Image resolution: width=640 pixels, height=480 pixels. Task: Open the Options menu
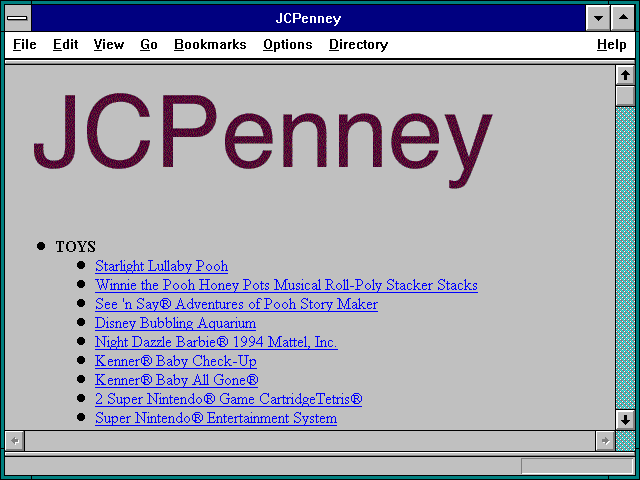point(288,44)
